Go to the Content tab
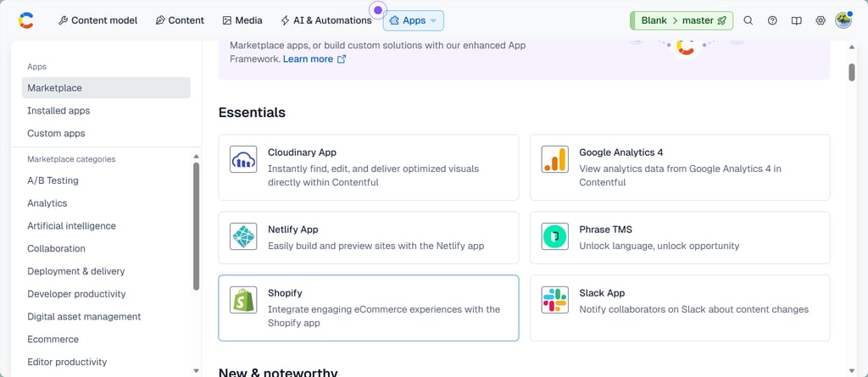 click(x=180, y=20)
